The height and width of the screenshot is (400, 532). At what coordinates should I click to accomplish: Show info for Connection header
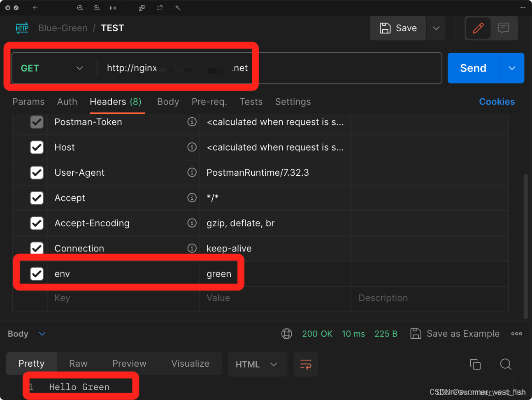[192, 248]
